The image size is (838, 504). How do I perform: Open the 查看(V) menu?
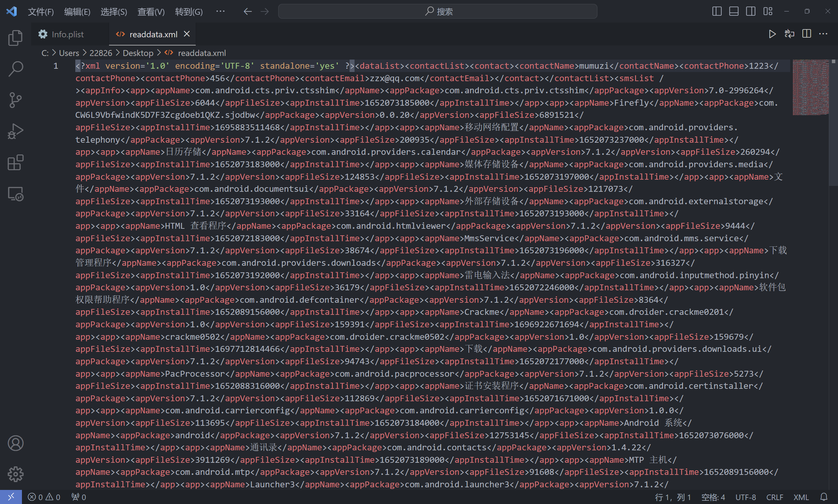click(x=151, y=12)
